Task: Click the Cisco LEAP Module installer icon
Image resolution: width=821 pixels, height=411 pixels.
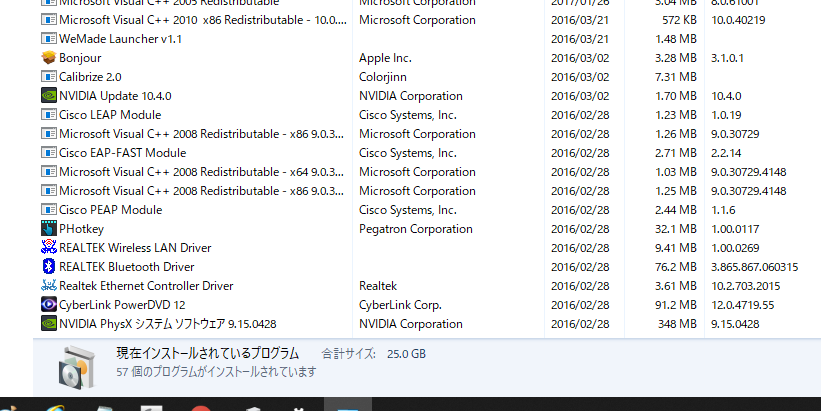Action: click(x=49, y=115)
